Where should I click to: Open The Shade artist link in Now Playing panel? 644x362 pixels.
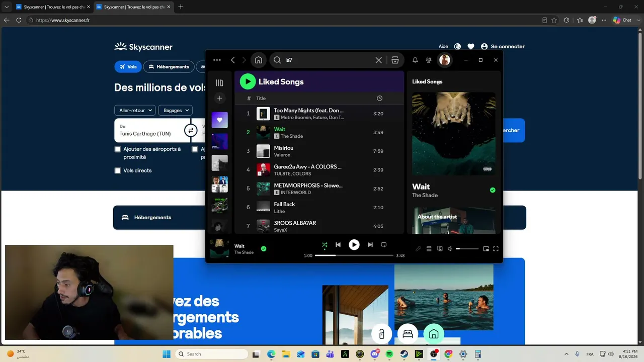tap(425, 195)
